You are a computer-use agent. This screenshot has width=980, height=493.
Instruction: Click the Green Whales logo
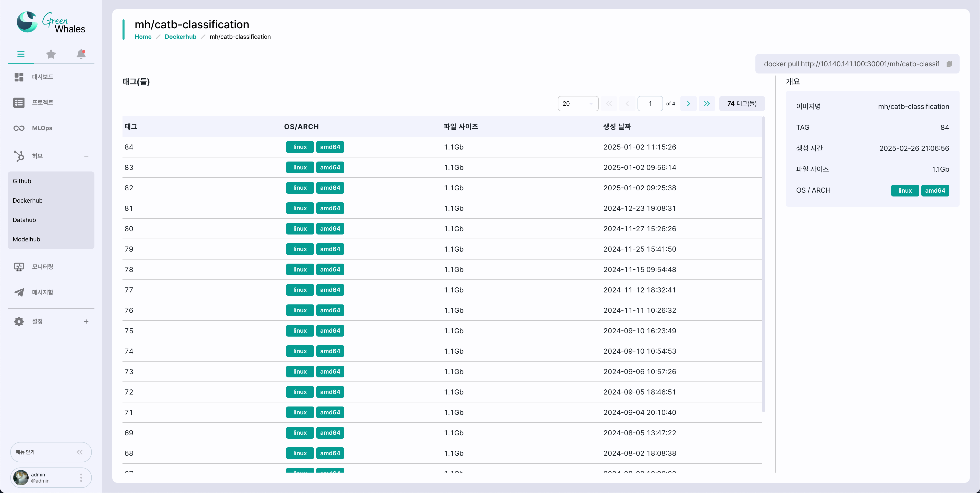51,22
